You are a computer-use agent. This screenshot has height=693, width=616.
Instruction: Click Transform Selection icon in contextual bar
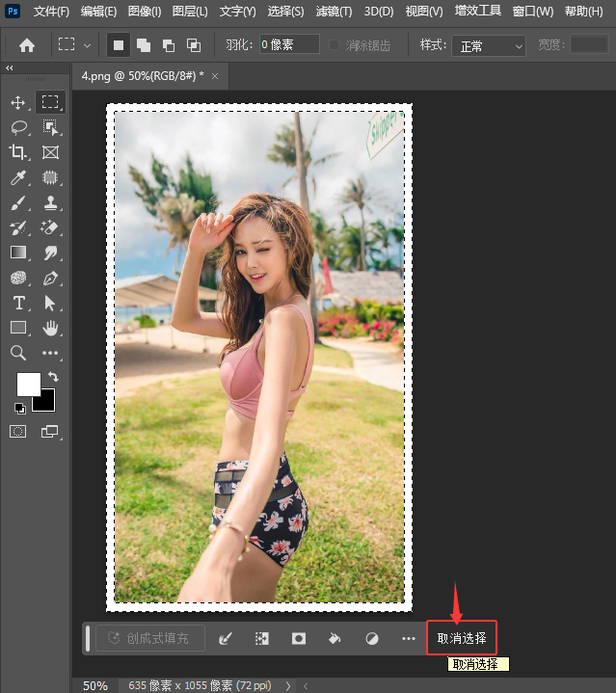(x=261, y=638)
